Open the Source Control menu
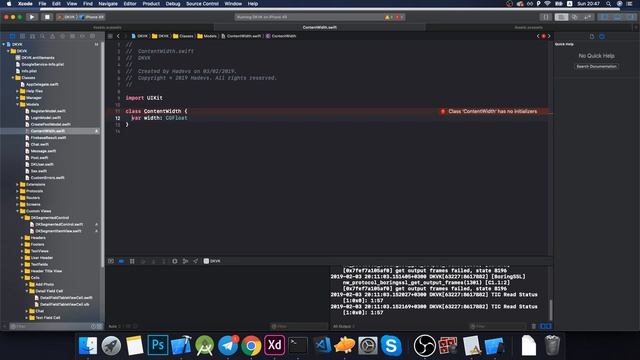The image size is (640, 360). click(x=202, y=4)
